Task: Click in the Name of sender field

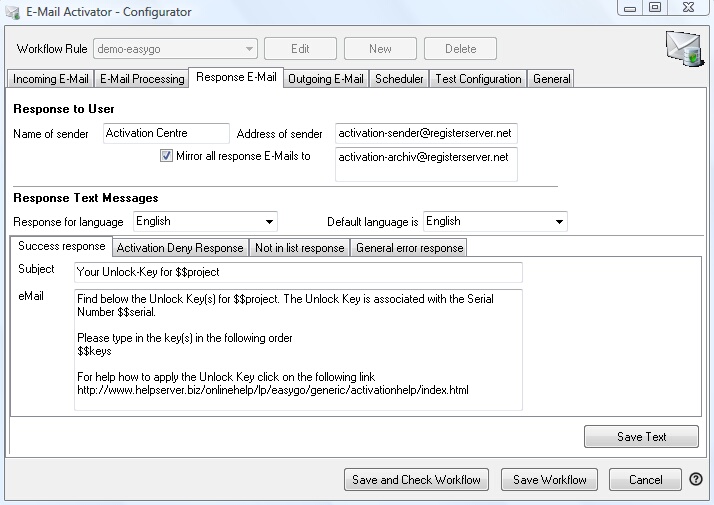Action: click(166, 133)
